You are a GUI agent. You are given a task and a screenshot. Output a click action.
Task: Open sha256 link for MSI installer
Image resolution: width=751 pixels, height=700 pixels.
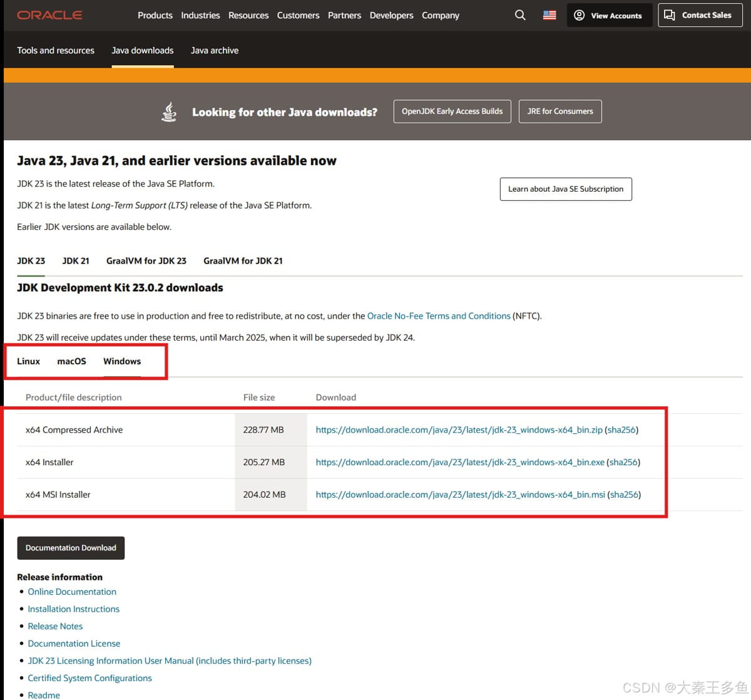[624, 495]
